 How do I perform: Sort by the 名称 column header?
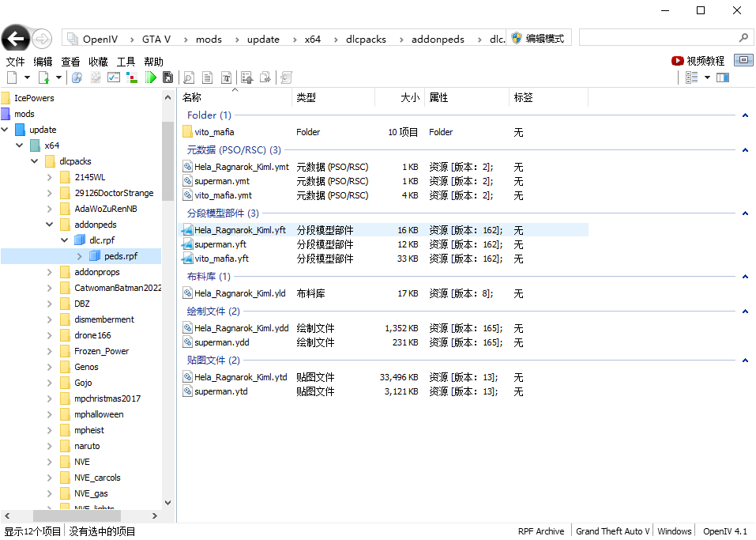click(235, 97)
